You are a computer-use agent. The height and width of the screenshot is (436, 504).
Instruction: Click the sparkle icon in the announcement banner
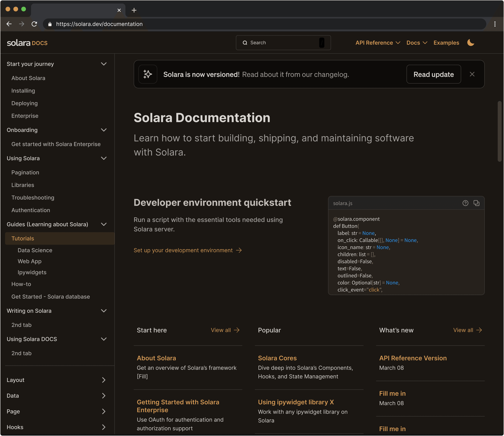coord(148,74)
